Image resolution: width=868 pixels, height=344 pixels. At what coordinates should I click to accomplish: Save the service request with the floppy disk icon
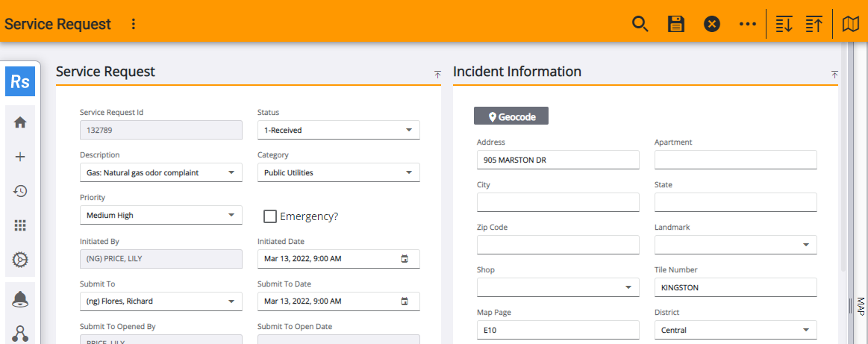point(676,25)
